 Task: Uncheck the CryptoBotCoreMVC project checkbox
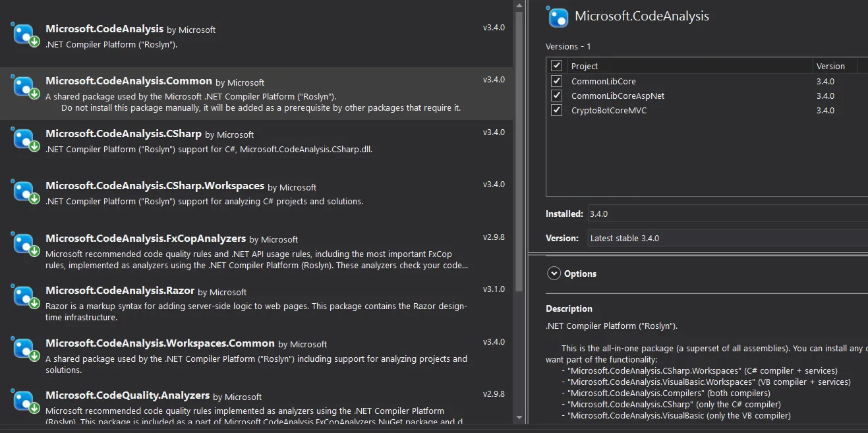[557, 110]
